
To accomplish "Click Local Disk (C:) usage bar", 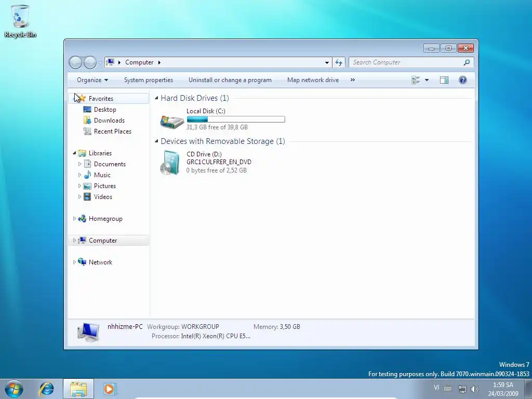I will (236, 119).
